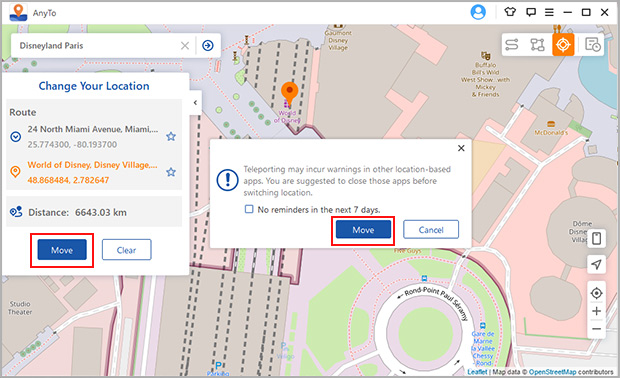Close the teleporting warning dialog
The image size is (620, 378).
click(461, 148)
